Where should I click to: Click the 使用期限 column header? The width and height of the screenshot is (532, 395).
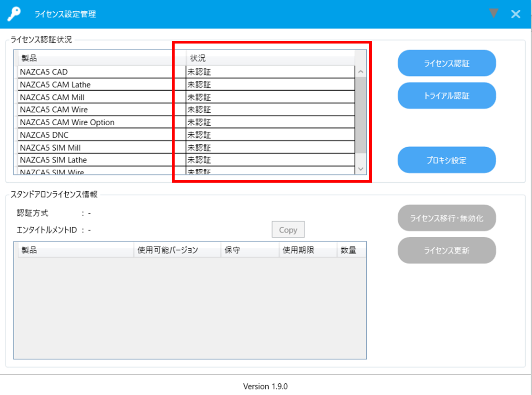308,250
